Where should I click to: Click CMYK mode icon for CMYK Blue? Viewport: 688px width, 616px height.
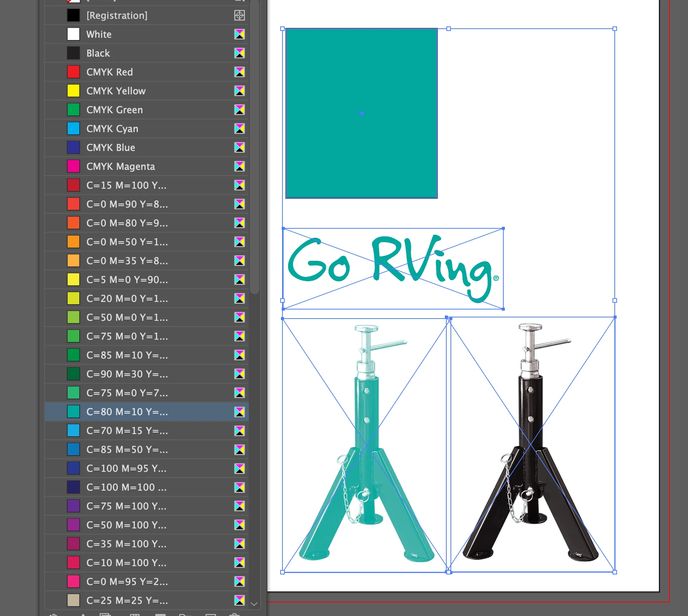pyautogui.click(x=239, y=148)
